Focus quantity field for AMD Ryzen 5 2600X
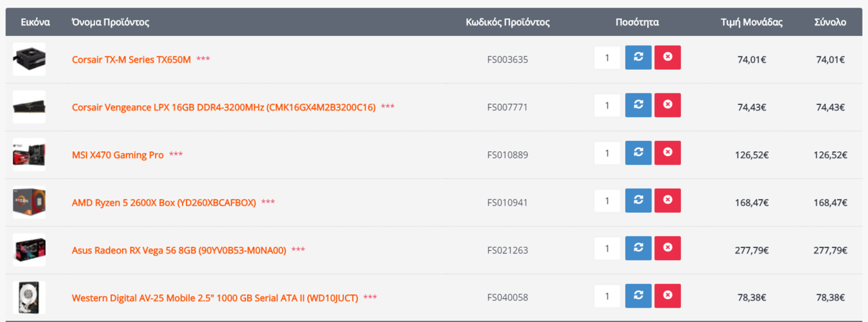This screenshot has width=868, height=322. (x=607, y=201)
